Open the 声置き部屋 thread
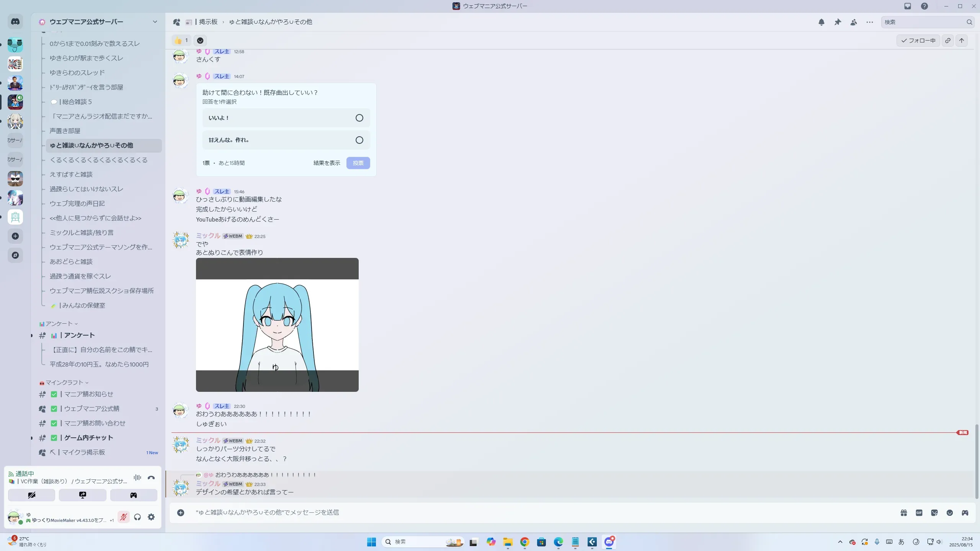 pos(65,131)
